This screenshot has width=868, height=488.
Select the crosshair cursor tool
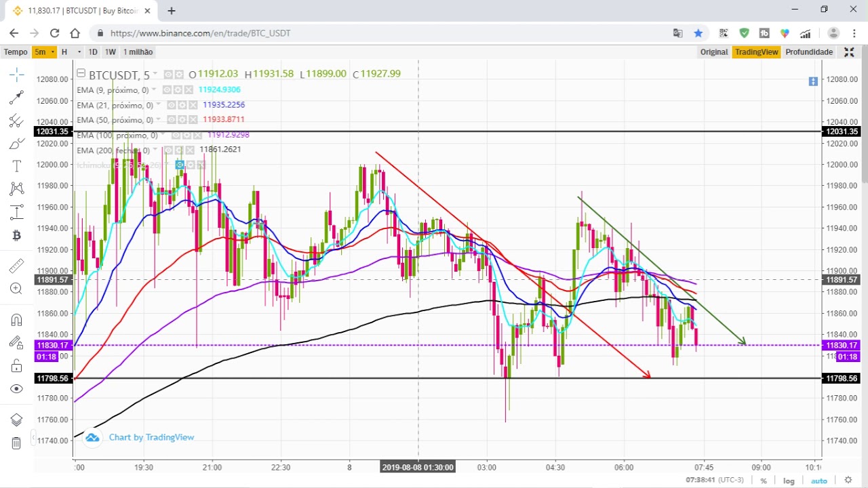[x=17, y=74]
